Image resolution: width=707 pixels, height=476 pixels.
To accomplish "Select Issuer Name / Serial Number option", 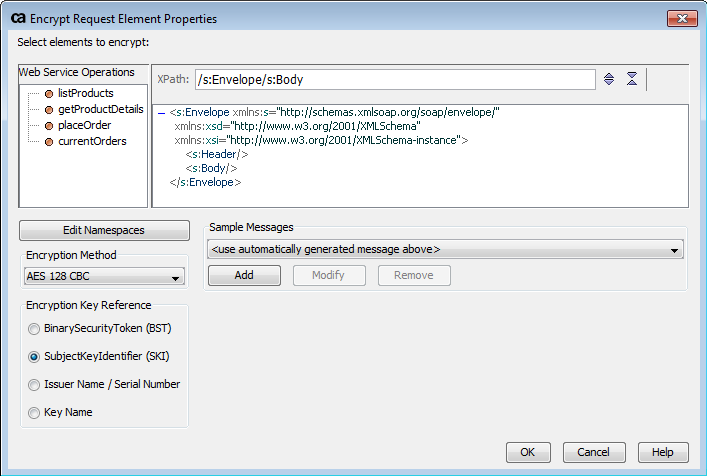I will click(35, 384).
